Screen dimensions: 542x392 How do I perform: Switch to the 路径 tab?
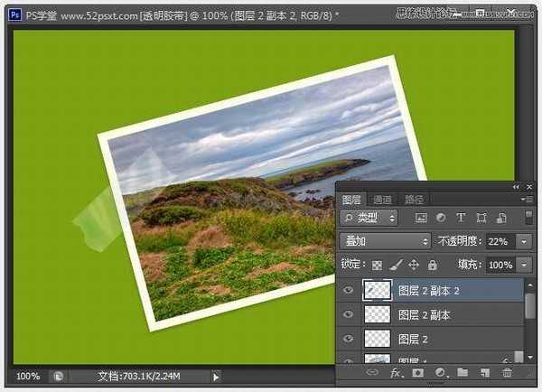click(x=414, y=200)
